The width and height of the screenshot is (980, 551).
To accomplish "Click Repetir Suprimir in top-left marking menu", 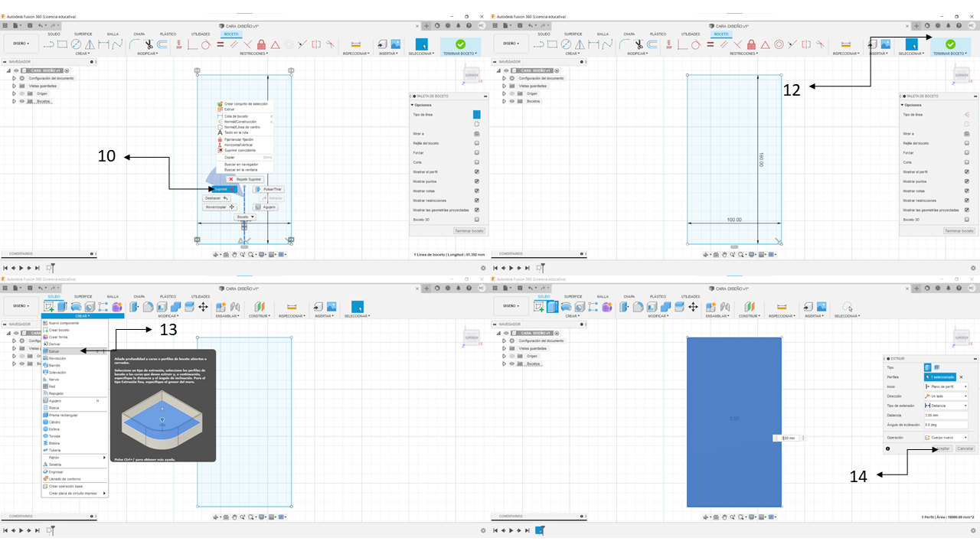I will point(246,178).
